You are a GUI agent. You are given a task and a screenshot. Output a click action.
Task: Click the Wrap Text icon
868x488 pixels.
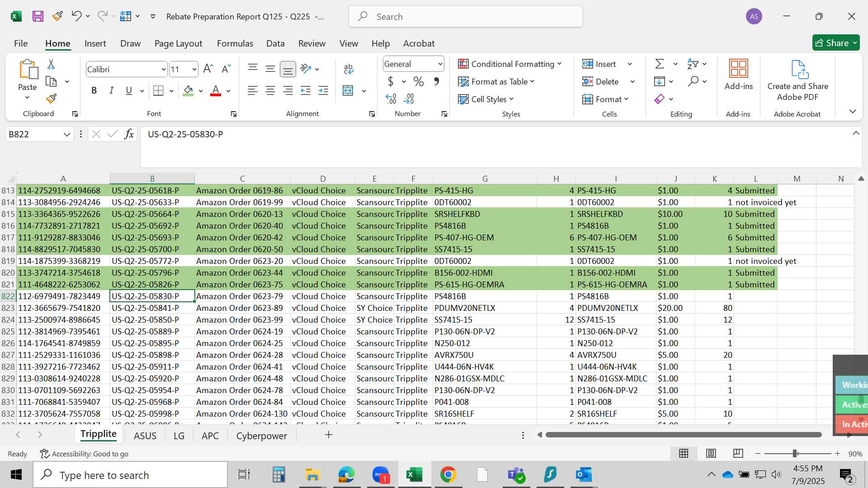[349, 69]
